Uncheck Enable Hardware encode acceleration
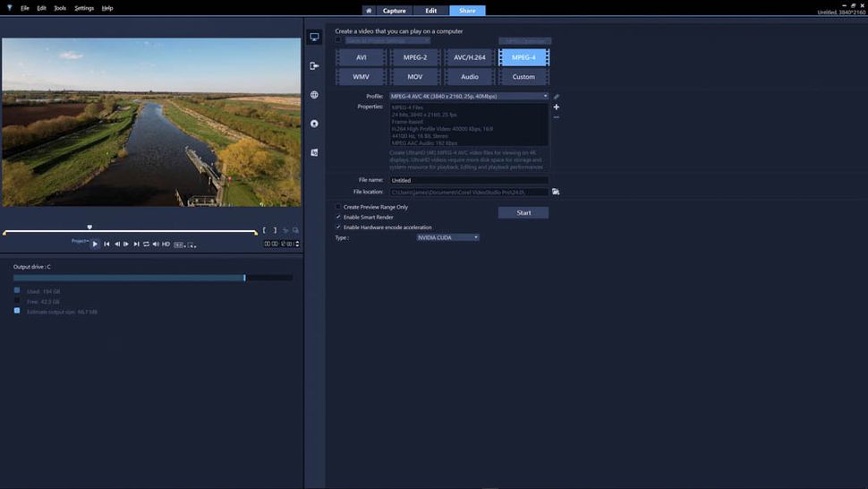The width and height of the screenshot is (868, 489). click(338, 227)
